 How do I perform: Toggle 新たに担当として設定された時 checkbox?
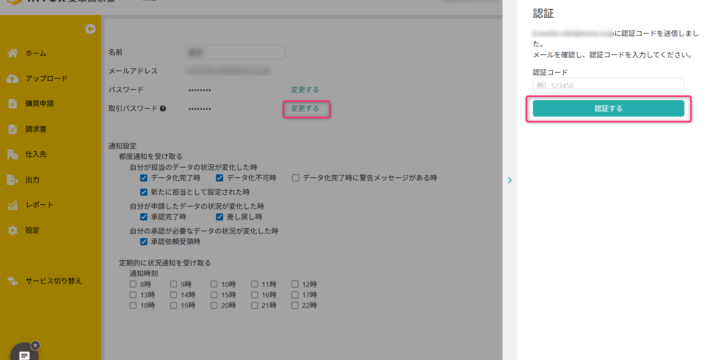144,191
